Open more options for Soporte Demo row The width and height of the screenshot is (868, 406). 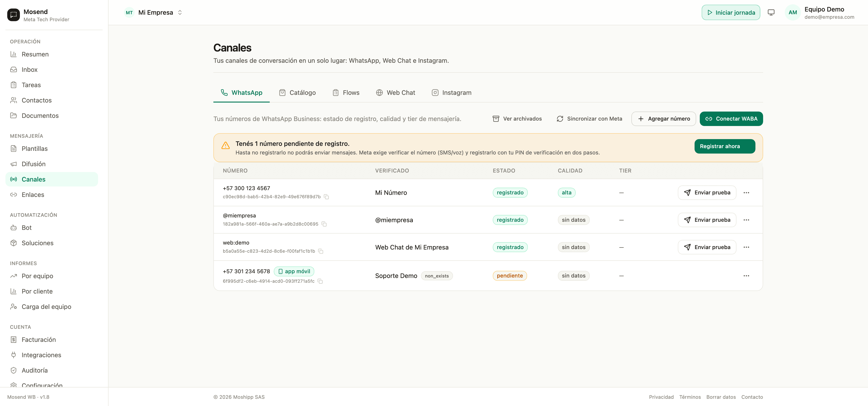746,276
